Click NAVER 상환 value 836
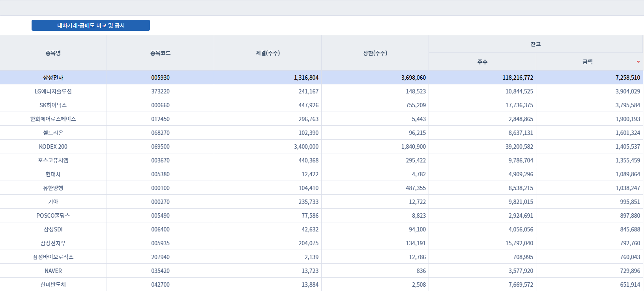This screenshot has width=644, height=291. 421,271
